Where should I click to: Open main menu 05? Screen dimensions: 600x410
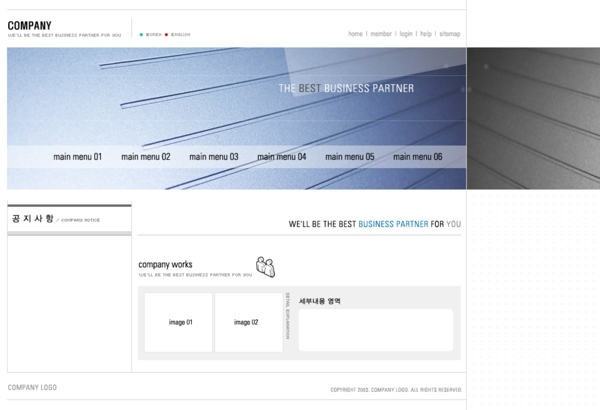pos(350,157)
